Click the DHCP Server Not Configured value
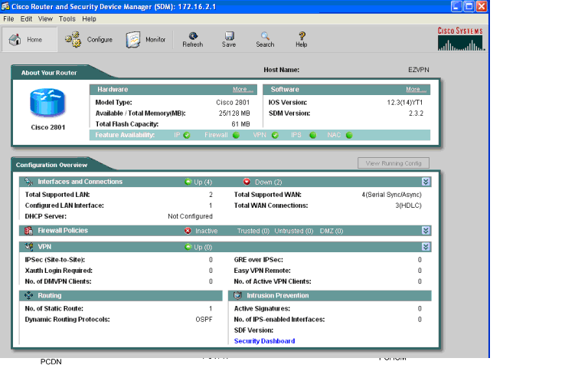The width and height of the screenshot is (588, 368). click(190, 216)
